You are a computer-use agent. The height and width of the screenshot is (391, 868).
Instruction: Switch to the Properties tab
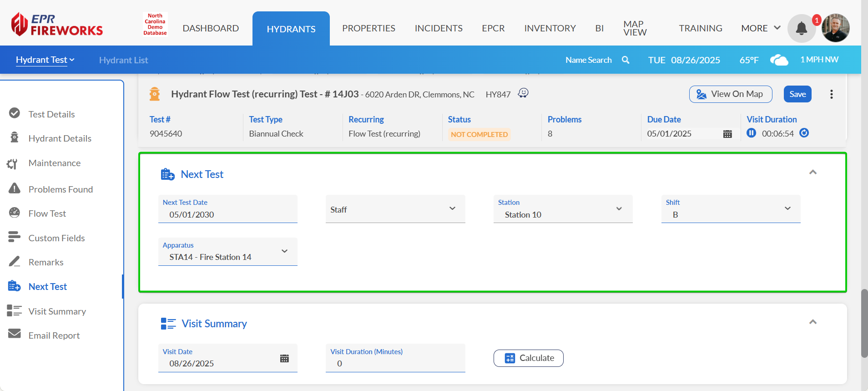pos(368,28)
